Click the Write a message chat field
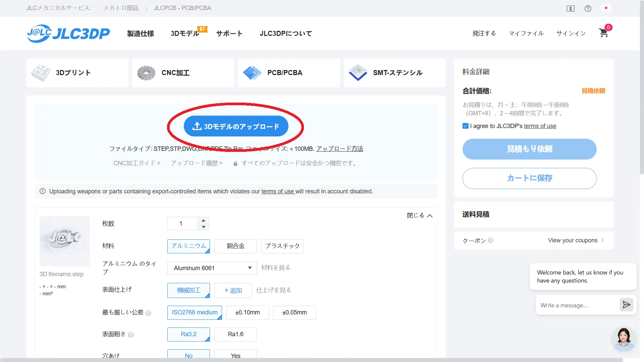Screen dimensions: 644x362 click(578, 305)
